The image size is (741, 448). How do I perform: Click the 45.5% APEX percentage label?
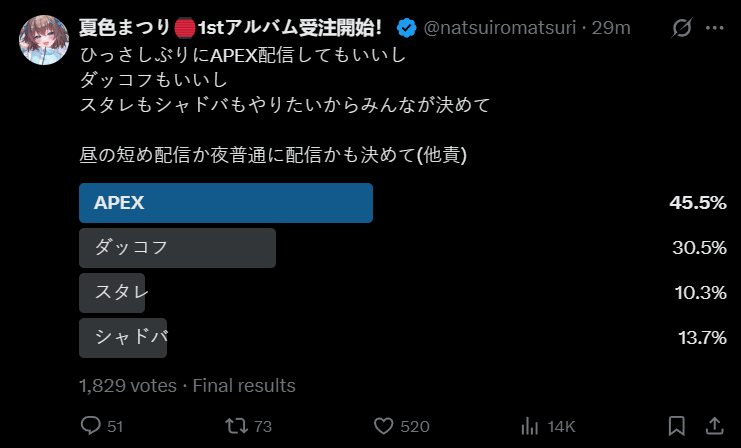click(x=697, y=203)
